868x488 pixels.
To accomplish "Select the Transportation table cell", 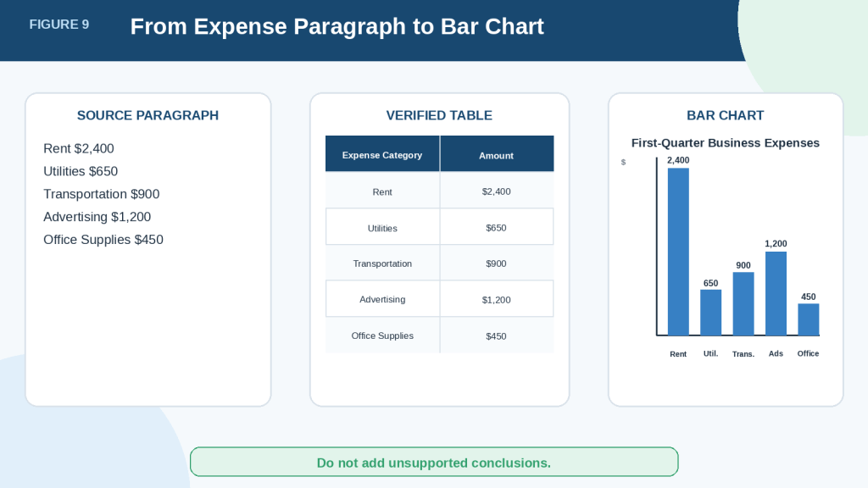I will click(x=382, y=263).
